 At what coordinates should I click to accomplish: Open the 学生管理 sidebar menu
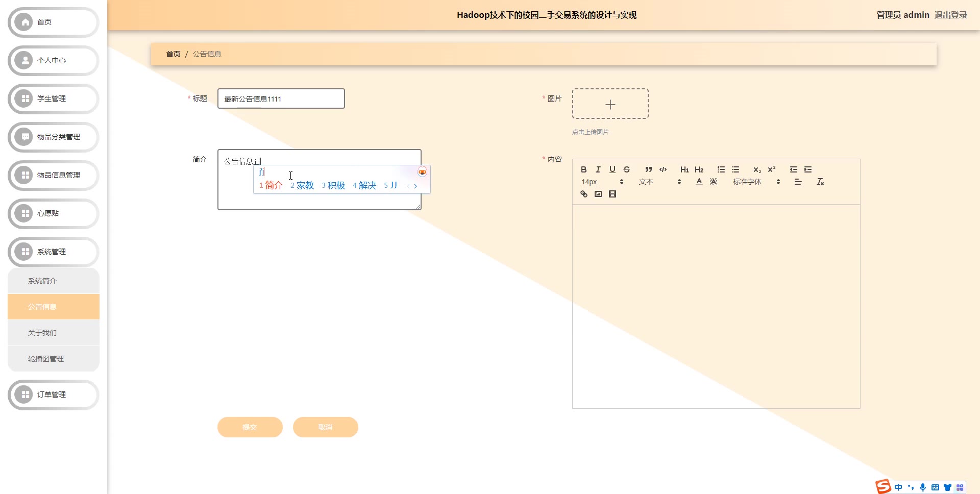point(54,98)
